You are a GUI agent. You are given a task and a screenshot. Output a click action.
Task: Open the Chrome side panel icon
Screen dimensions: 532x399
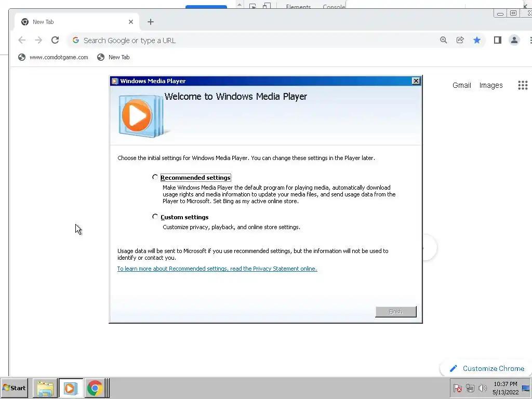coord(497,40)
